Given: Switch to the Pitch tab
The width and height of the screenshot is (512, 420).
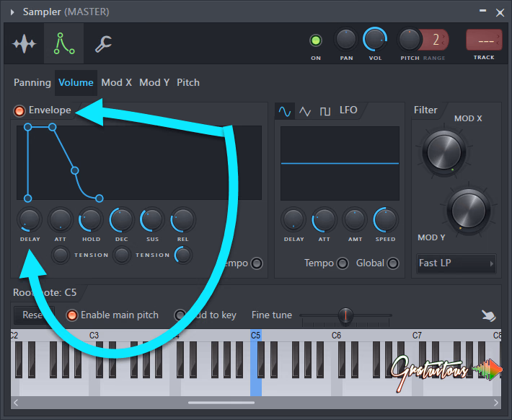Looking at the screenshot, I should (188, 82).
